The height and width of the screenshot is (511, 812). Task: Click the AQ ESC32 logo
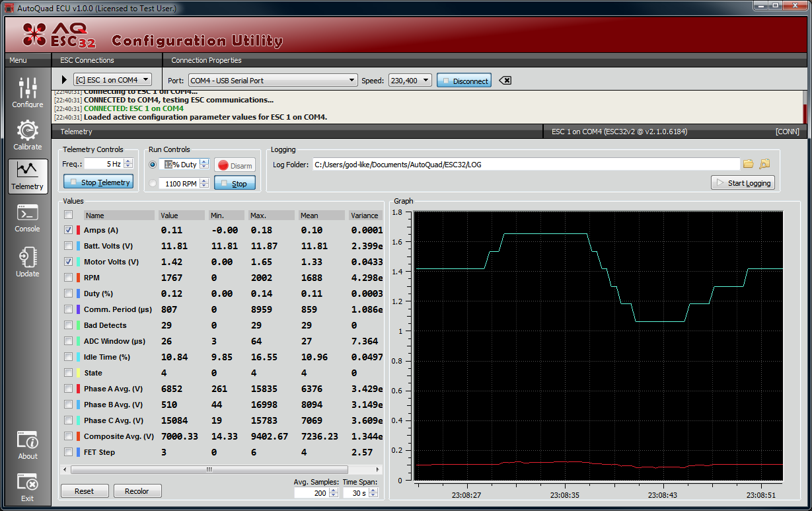59,35
